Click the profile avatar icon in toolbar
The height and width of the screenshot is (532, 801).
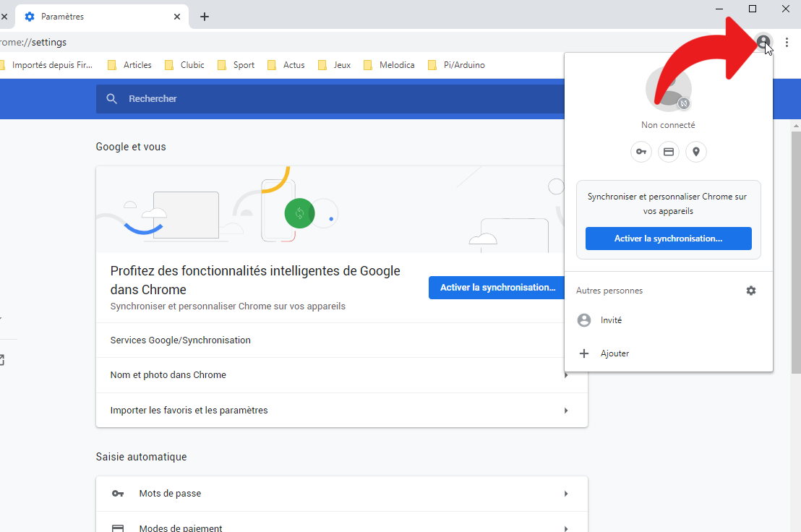[763, 42]
